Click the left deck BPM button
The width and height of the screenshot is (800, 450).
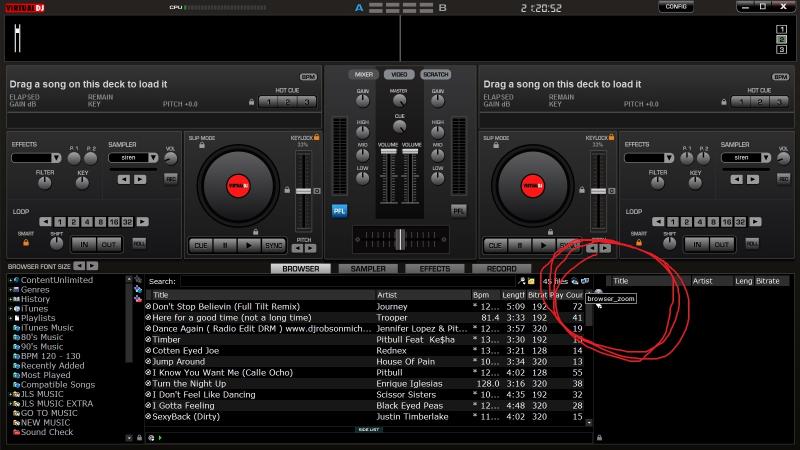(308, 76)
